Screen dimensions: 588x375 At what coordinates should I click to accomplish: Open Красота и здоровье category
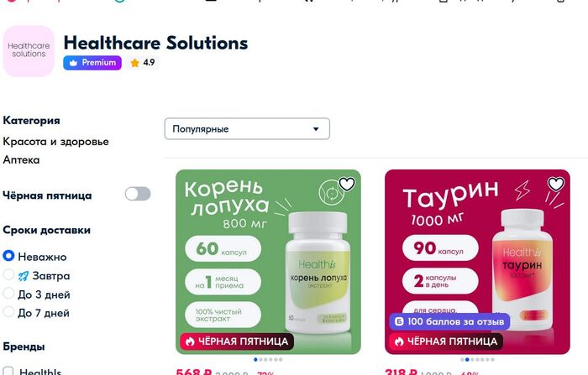click(56, 142)
